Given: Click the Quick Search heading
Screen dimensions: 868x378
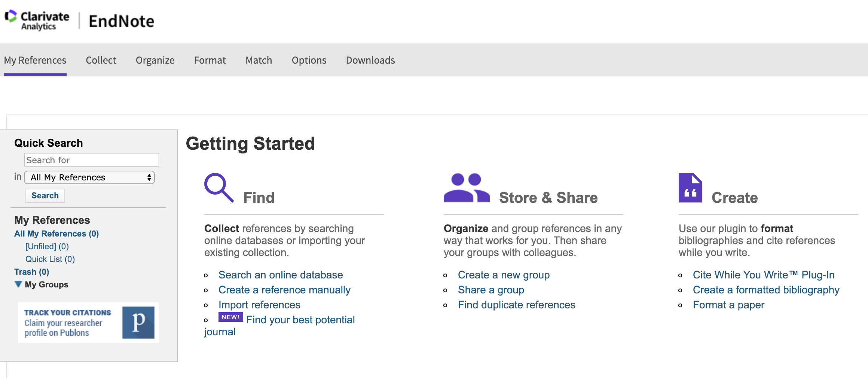Looking at the screenshot, I should (49, 143).
